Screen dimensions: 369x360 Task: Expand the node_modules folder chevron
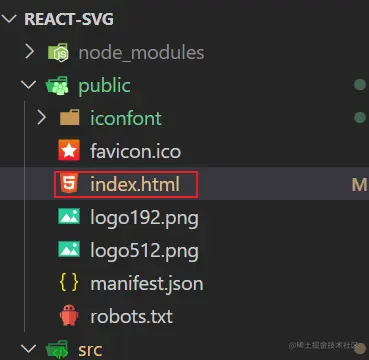point(30,52)
